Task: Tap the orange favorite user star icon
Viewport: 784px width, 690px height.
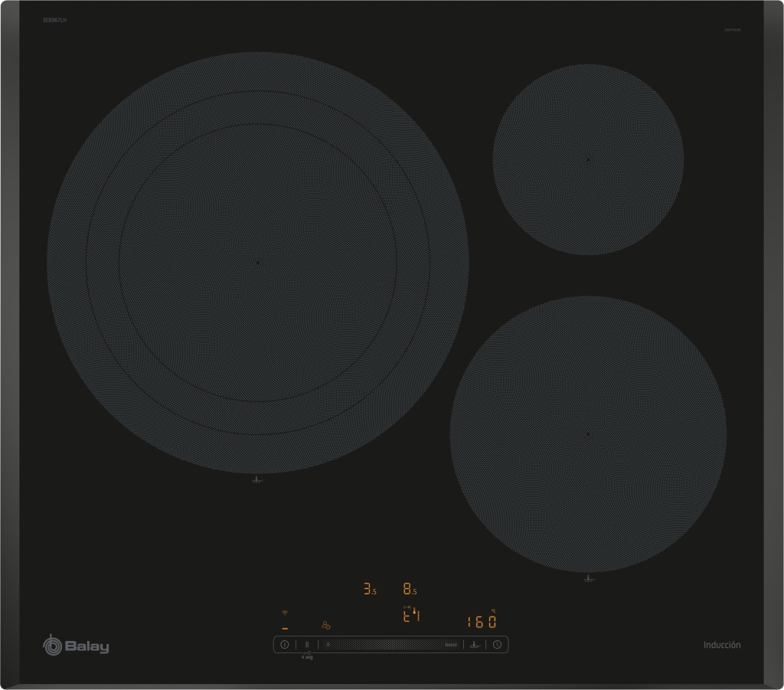Action: (x=326, y=625)
